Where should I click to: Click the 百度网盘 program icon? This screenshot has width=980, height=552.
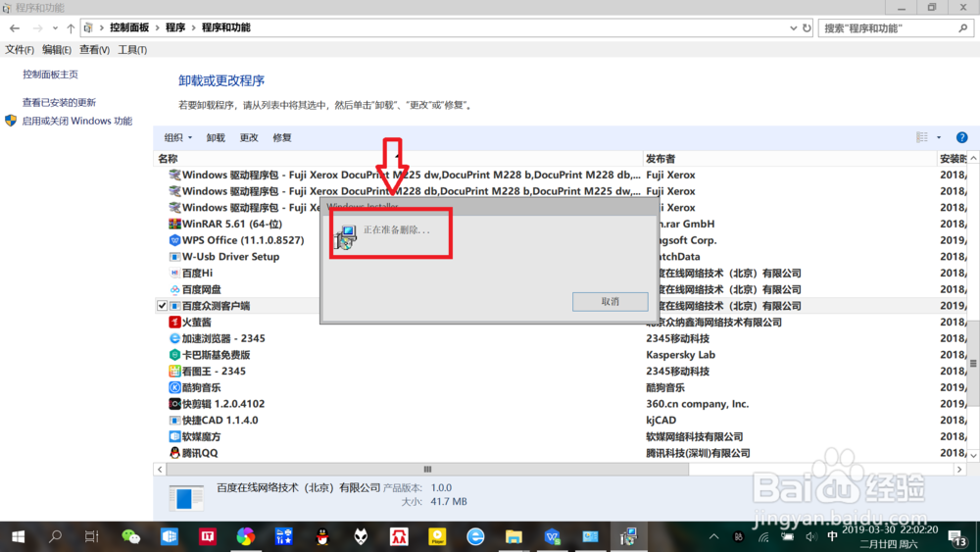(x=174, y=289)
